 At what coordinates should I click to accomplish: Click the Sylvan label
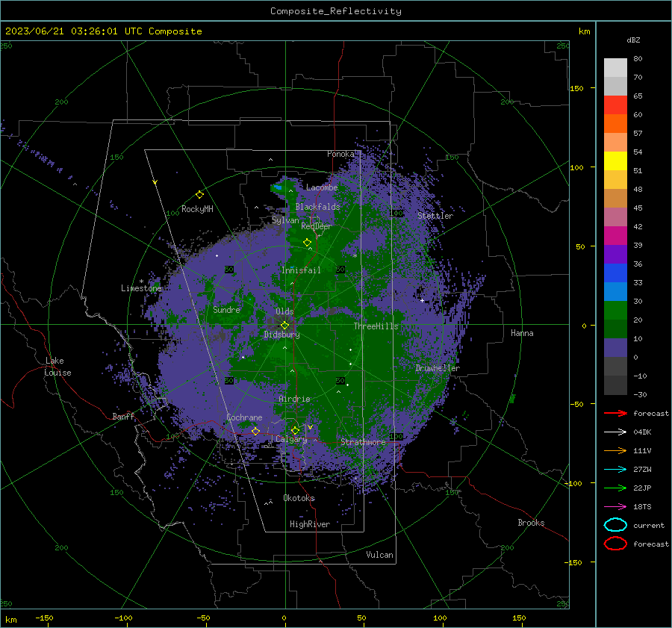coord(285,220)
